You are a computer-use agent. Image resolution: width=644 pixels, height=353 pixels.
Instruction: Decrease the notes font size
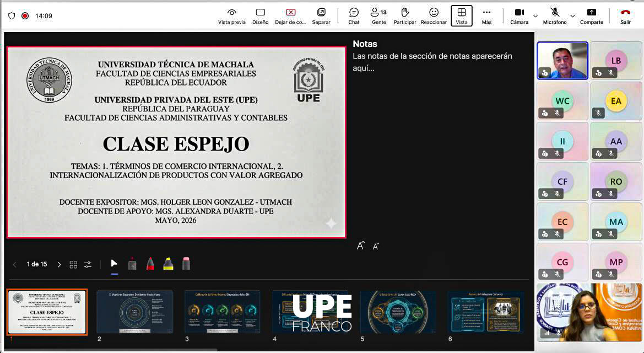click(375, 246)
